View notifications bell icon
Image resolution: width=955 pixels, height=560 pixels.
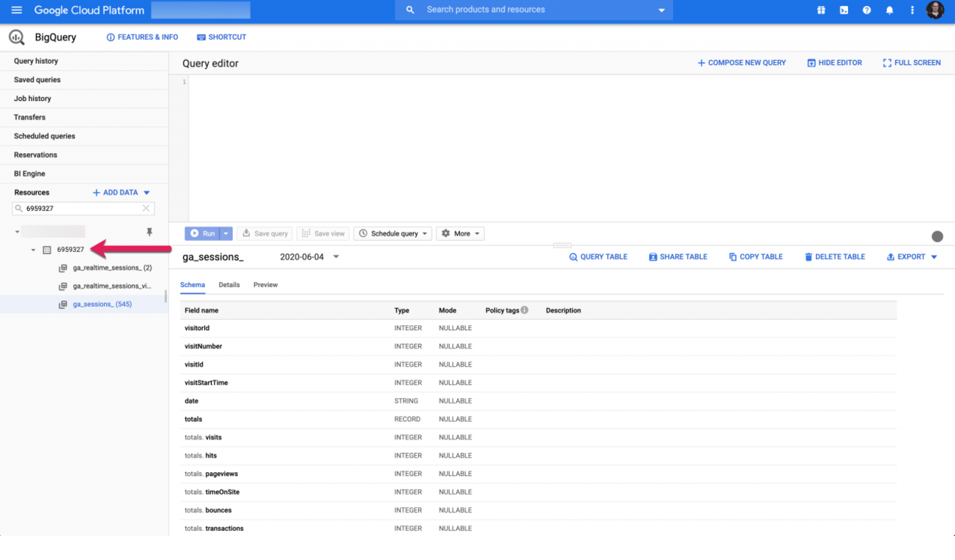click(x=889, y=10)
